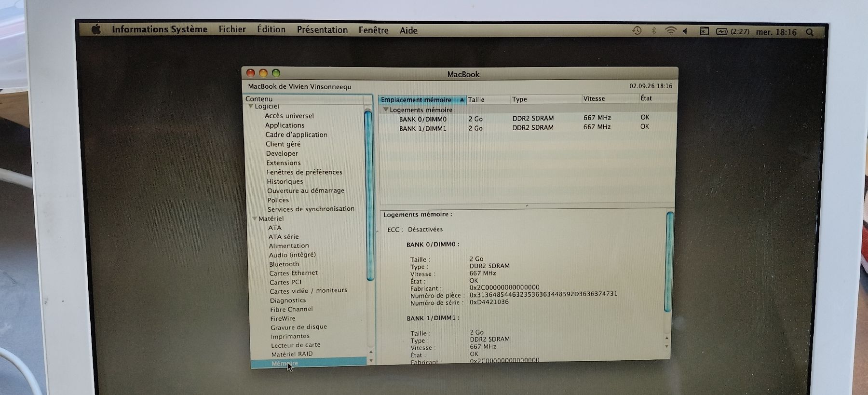
Task: Select Fibre Channel item
Action: tap(291, 309)
